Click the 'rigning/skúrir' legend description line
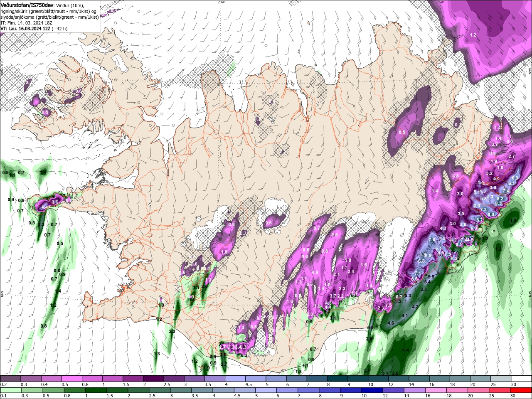Screen dimensions: 532x399 pyautogui.click(x=48, y=11)
